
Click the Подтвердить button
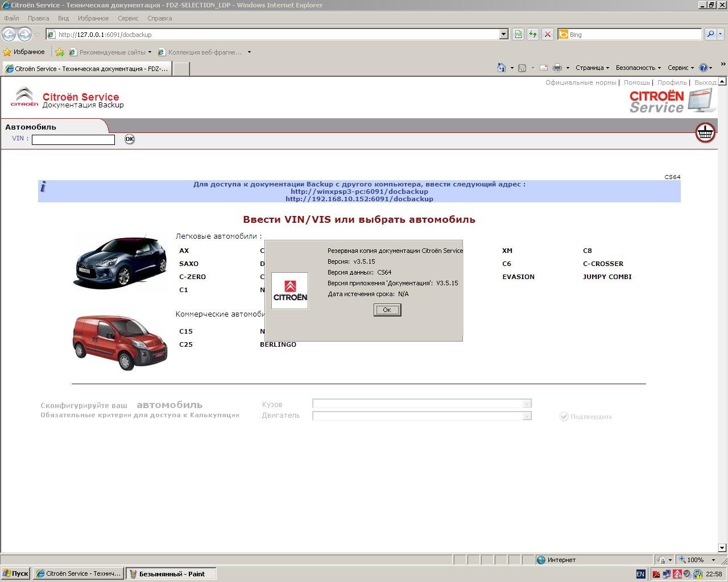pos(586,417)
